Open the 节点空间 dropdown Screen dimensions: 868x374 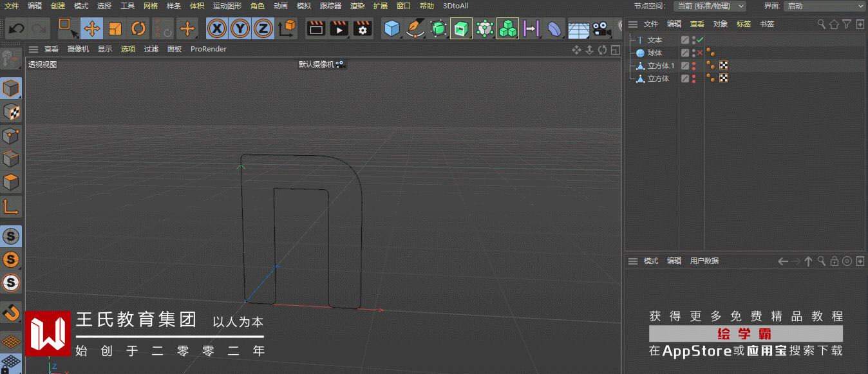pos(710,6)
